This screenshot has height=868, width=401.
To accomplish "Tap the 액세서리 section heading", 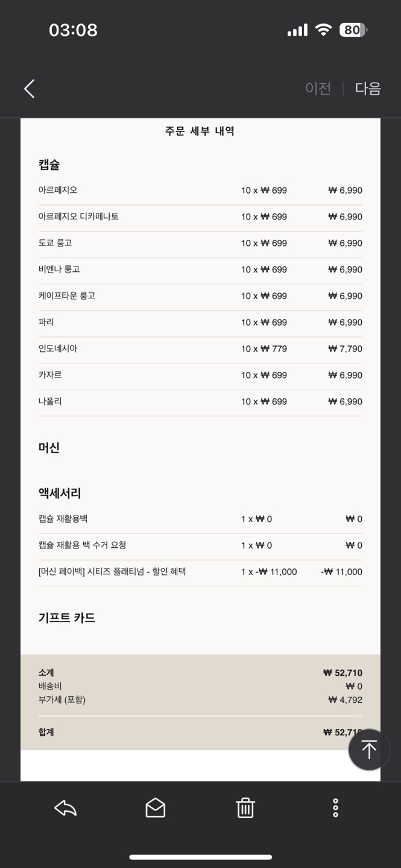I will (x=60, y=493).
